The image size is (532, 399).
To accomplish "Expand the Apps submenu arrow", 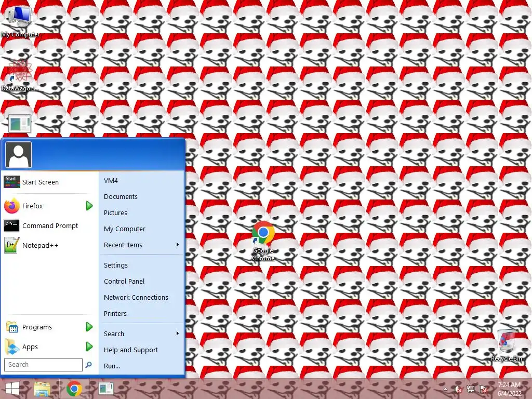I will tap(89, 347).
